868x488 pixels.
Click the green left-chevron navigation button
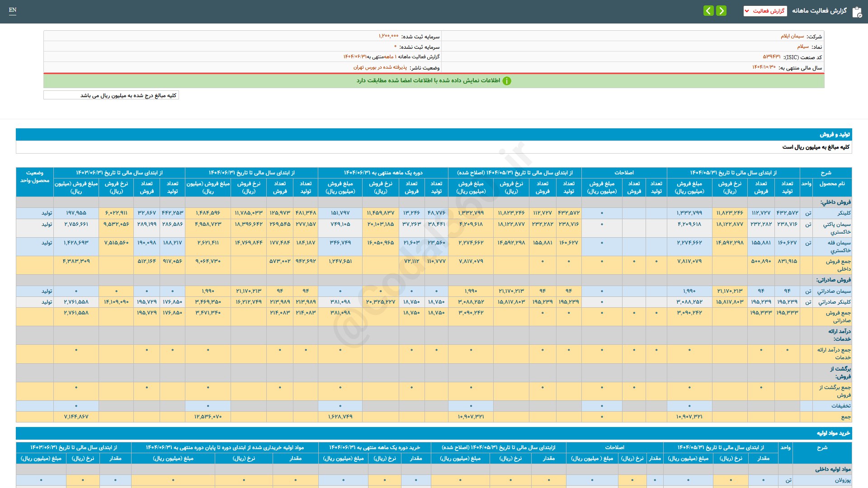click(708, 10)
